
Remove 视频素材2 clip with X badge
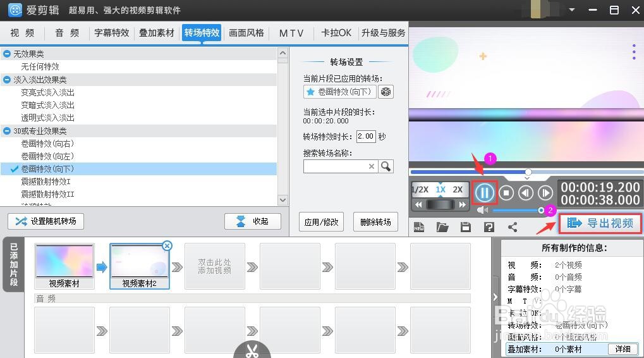167,246
